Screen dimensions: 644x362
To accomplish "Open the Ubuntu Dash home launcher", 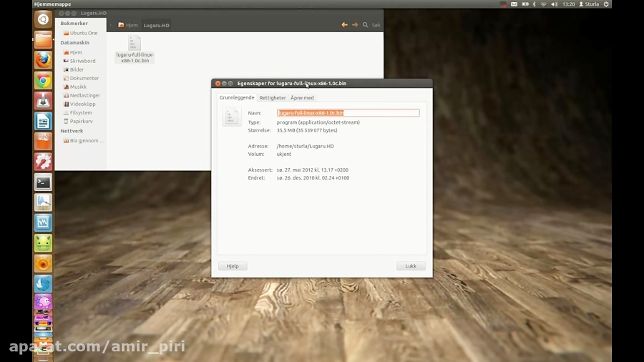I will tap(43, 19).
